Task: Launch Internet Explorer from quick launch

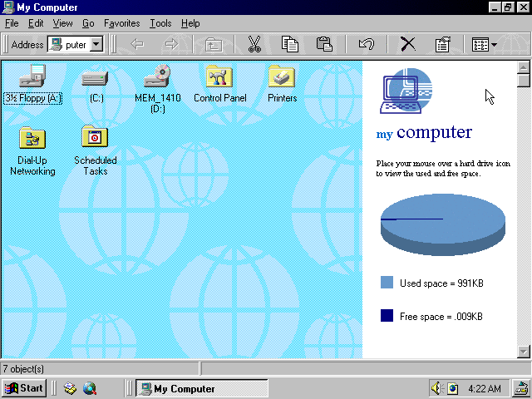Action: [x=90, y=388]
